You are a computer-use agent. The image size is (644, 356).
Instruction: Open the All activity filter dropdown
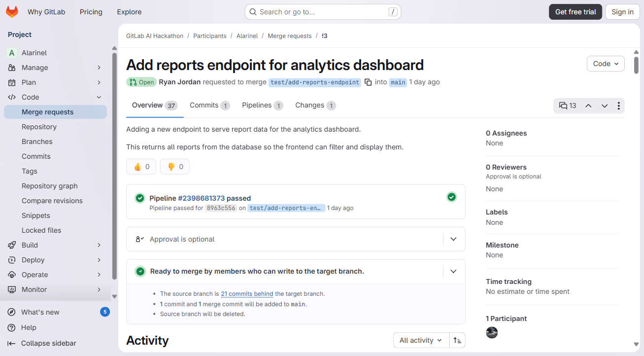click(x=421, y=340)
